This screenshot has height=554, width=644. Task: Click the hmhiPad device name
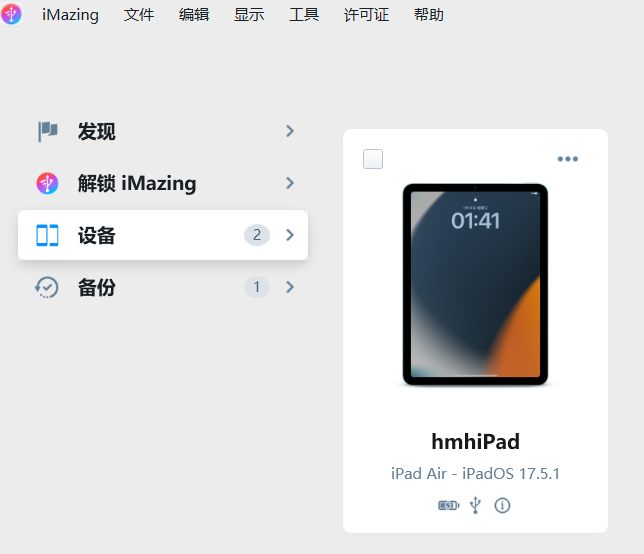475,442
